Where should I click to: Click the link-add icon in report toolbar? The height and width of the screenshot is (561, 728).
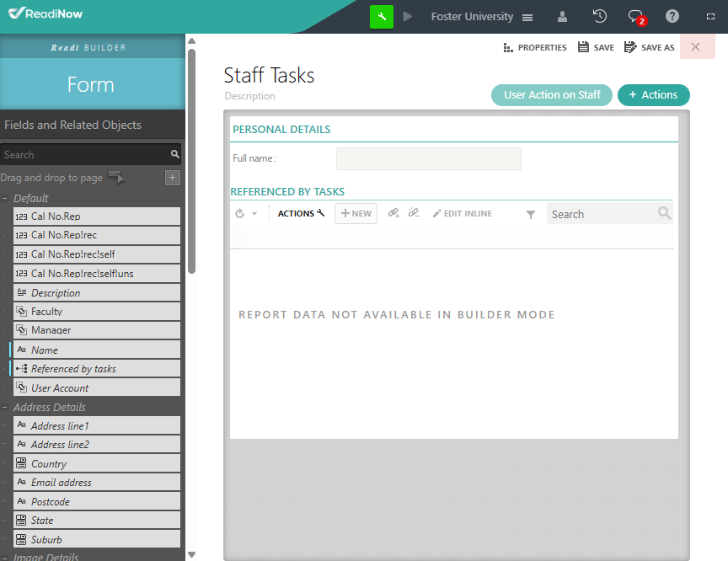point(393,213)
